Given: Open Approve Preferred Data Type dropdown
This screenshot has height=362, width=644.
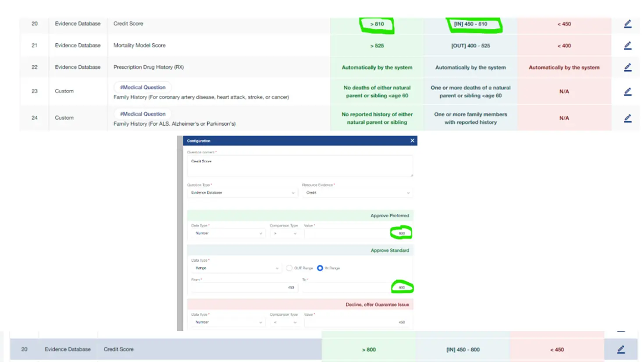Looking at the screenshot, I should pyautogui.click(x=228, y=234).
